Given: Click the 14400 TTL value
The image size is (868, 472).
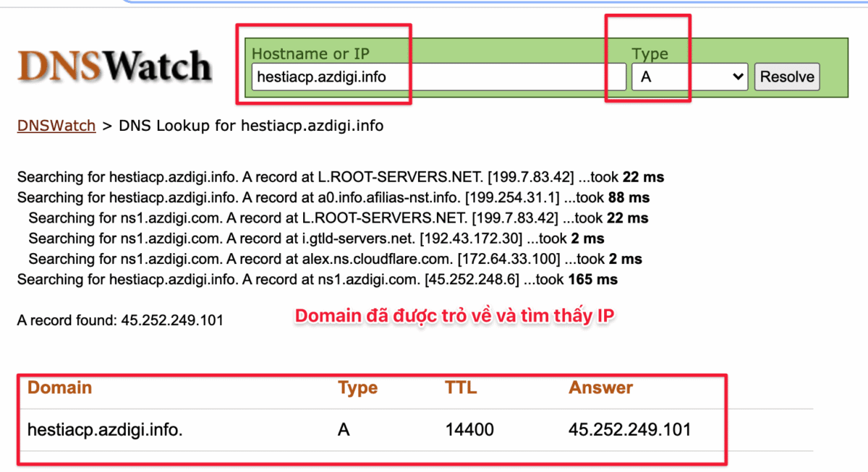Looking at the screenshot, I should click(x=469, y=430).
